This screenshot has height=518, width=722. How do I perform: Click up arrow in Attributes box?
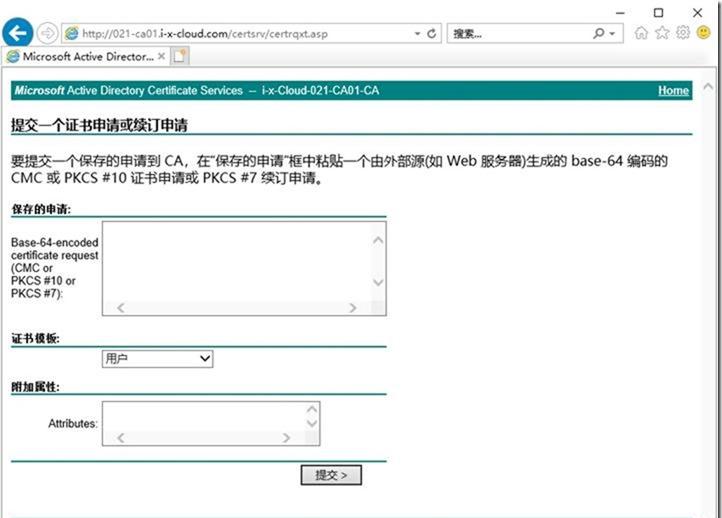point(312,409)
